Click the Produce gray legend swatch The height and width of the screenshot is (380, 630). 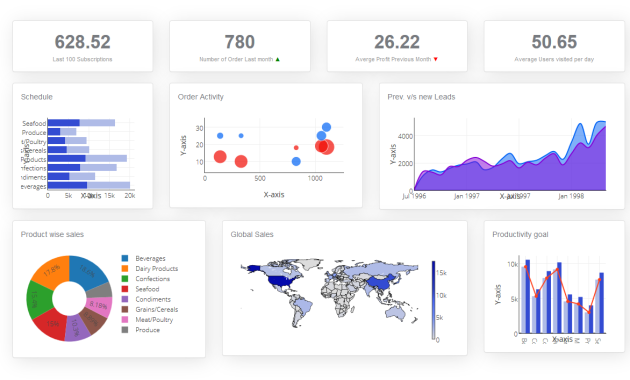pyautogui.click(x=125, y=330)
